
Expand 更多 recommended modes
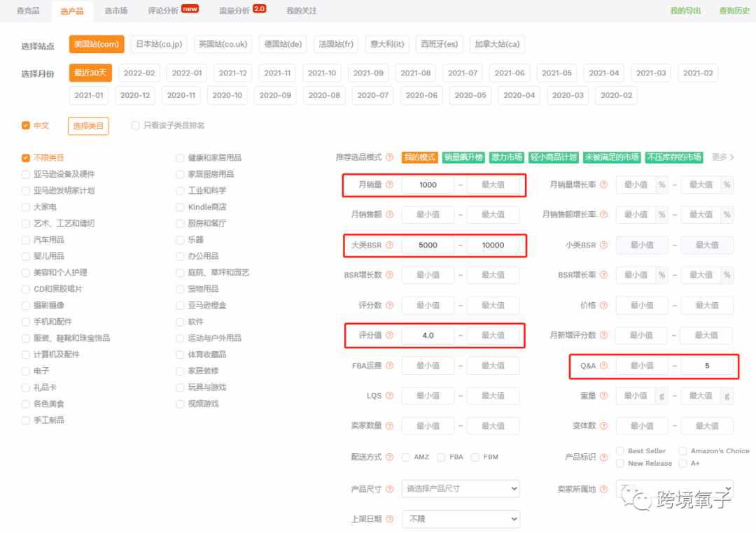point(722,157)
